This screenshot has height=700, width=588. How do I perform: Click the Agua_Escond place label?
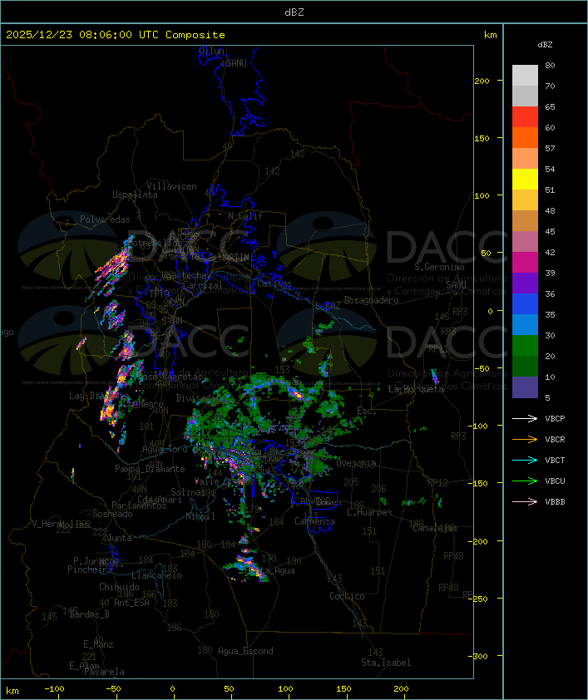pos(245,651)
